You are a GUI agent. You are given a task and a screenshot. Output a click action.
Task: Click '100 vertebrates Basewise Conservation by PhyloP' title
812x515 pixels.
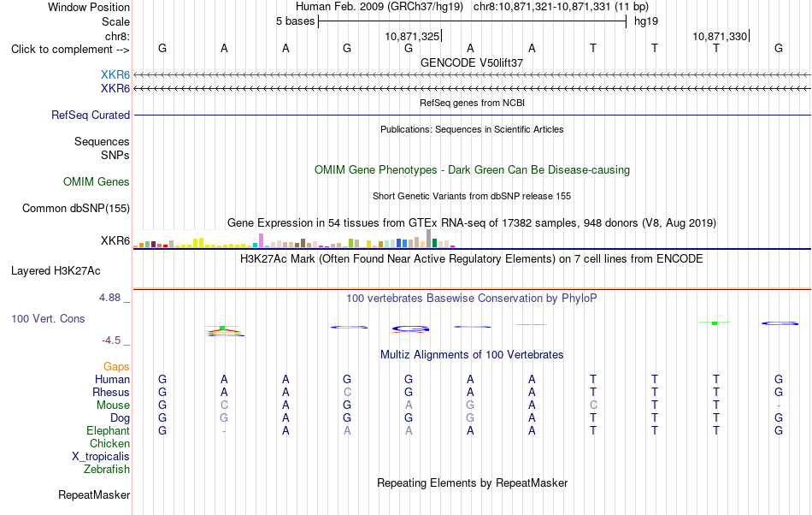point(472,299)
